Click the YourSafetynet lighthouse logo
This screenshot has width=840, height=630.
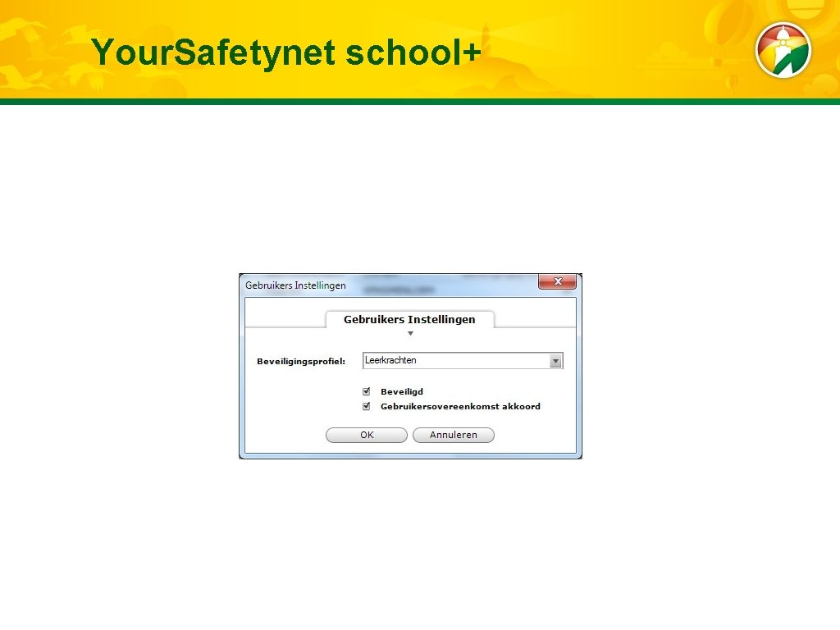783,50
